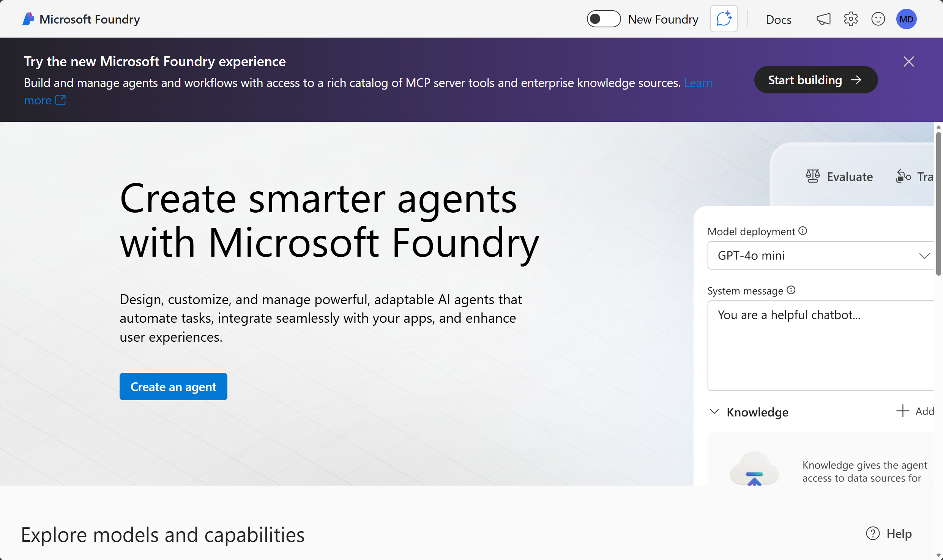
Task: Open Model deployment info tooltip icon
Action: click(x=803, y=230)
